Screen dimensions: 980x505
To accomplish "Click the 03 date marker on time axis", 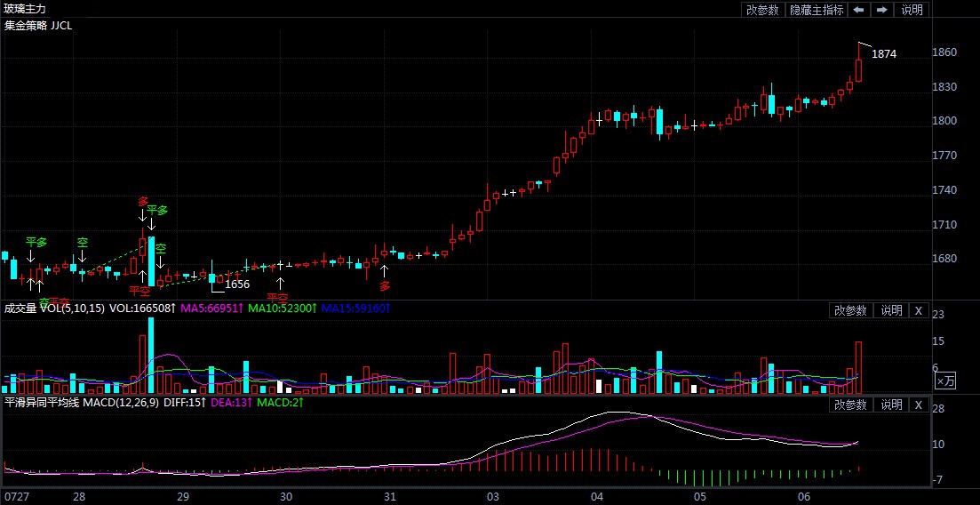I will (492, 496).
